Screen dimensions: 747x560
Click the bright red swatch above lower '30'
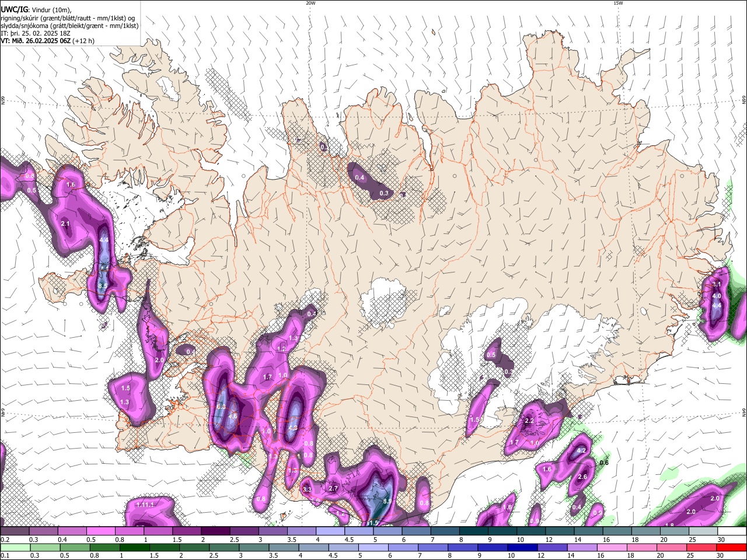(732, 548)
